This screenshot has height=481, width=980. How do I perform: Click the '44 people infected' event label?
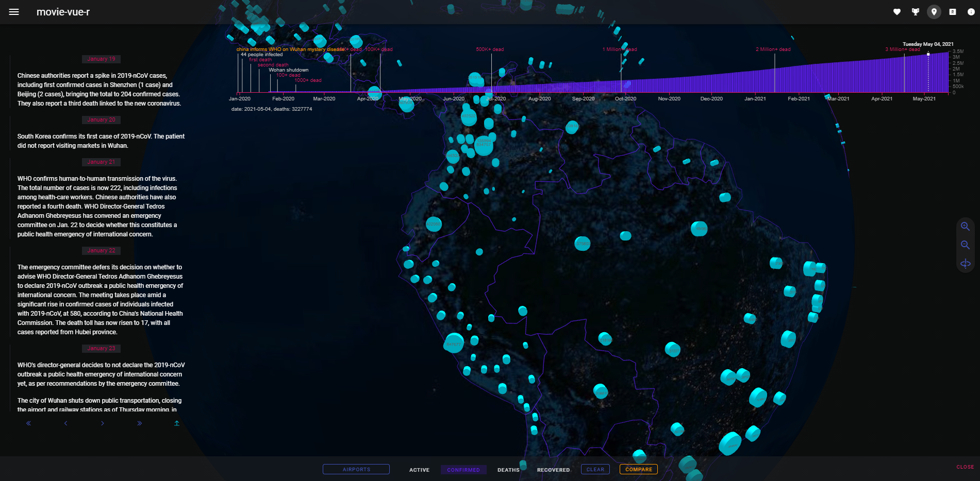click(261, 55)
